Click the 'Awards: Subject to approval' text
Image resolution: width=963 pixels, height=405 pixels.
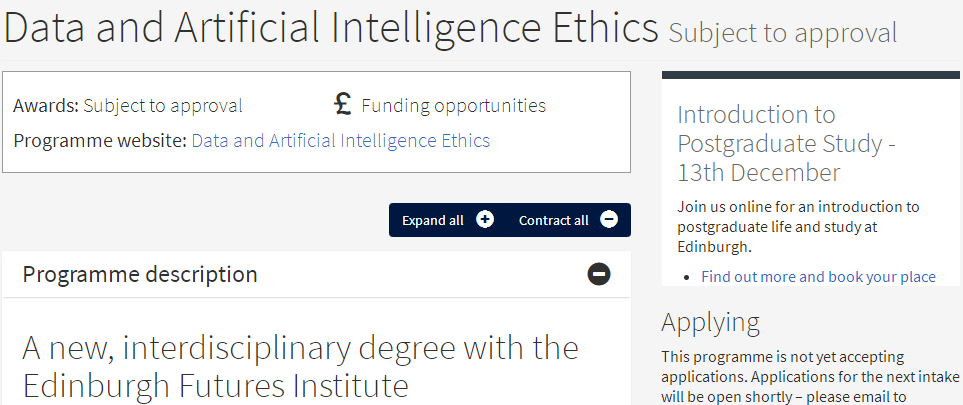tap(128, 105)
